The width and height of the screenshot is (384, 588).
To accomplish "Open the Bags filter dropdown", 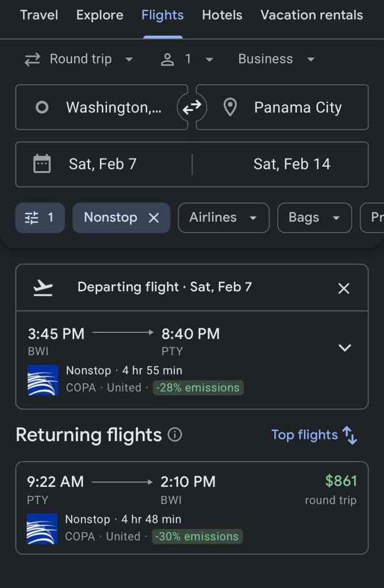I will coord(314,218).
